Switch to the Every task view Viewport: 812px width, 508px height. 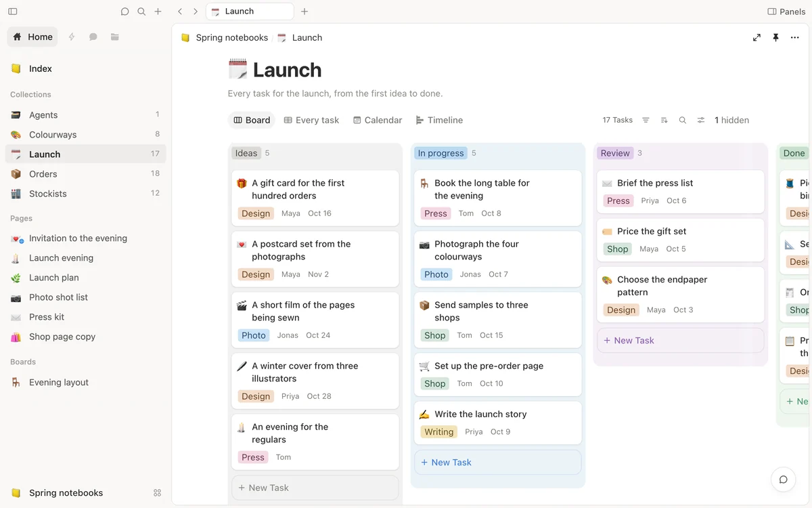coord(311,120)
